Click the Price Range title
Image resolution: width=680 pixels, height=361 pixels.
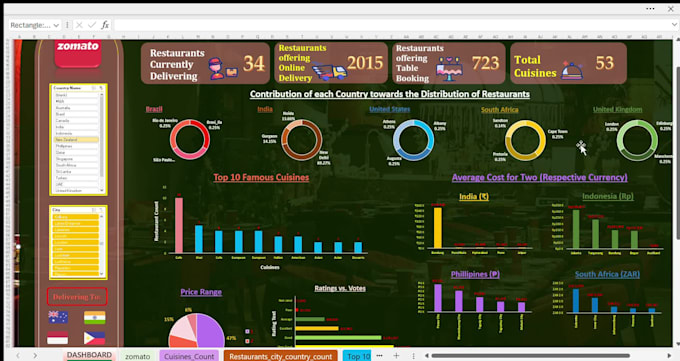point(201,292)
